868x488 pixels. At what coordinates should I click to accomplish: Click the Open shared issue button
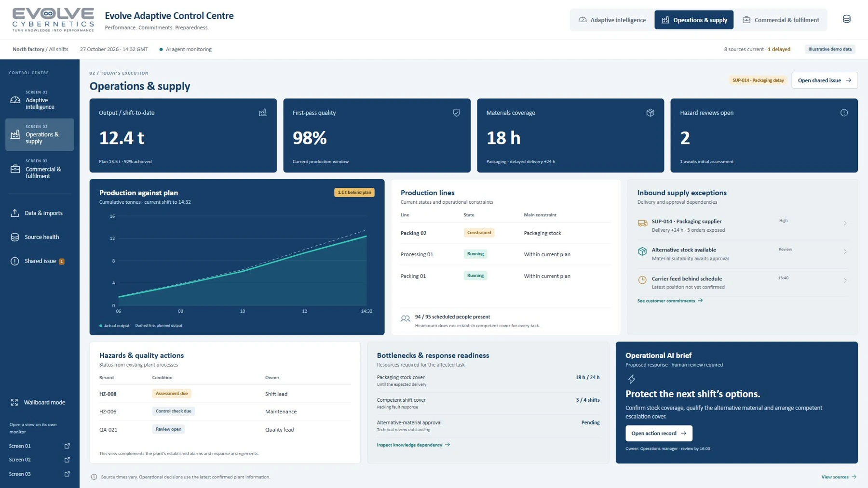click(x=824, y=80)
